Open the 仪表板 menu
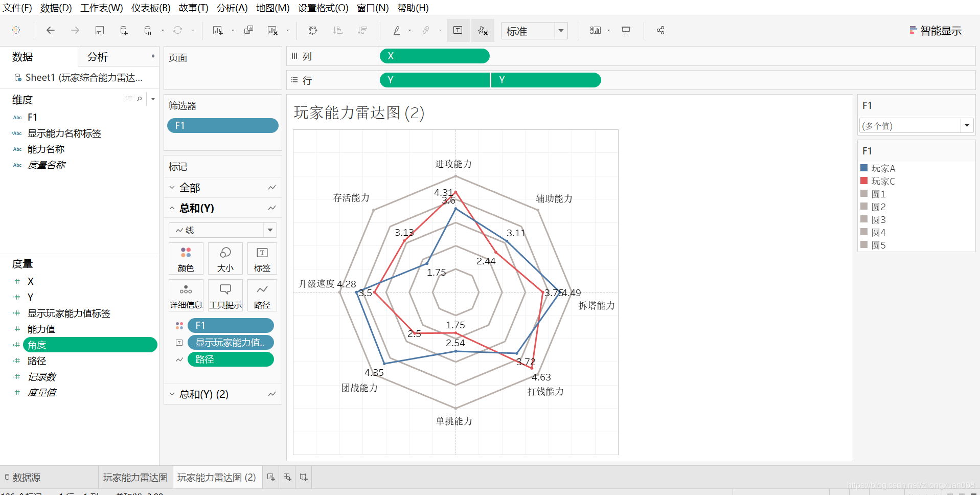980x495 pixels. tap(151, 8)
